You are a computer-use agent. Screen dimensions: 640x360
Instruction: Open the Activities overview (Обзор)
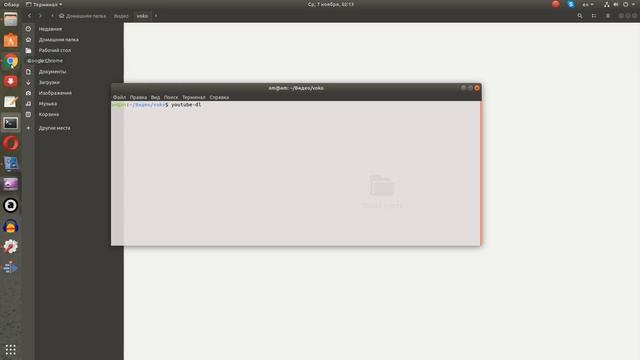click(11, 4)
